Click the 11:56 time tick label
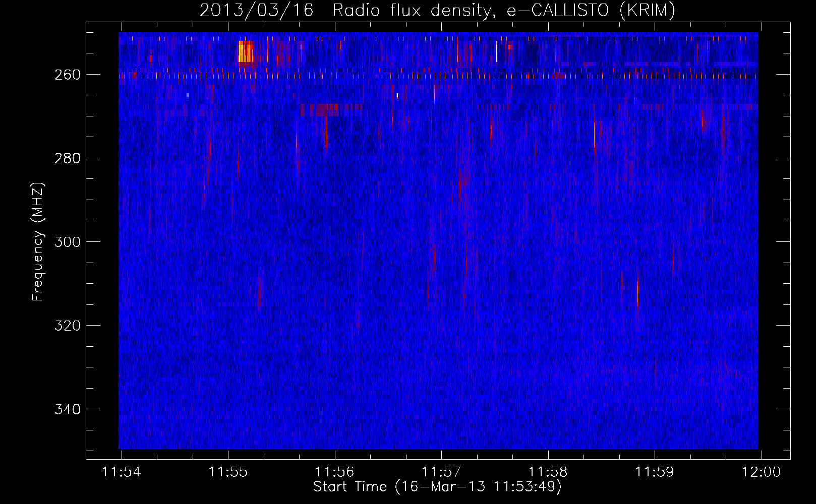Image resolution: width=816 pixels, height=504 pixels. (335, 472)
